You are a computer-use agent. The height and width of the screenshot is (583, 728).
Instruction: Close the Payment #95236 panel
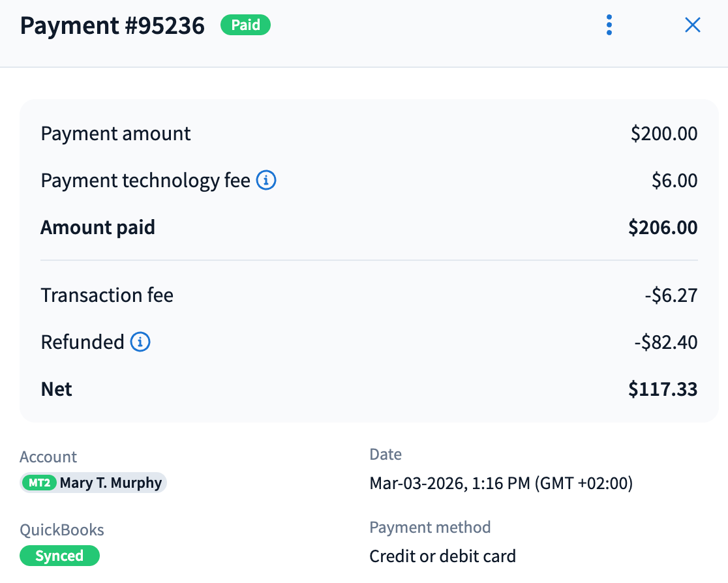[x=692, y=25]
